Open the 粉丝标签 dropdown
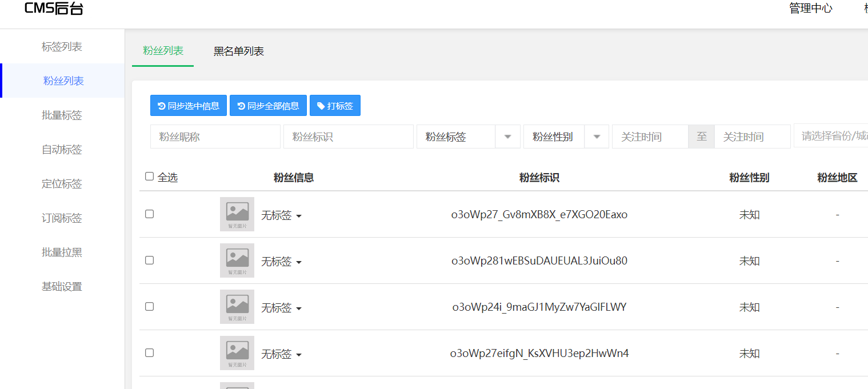The width and height of the screenshot is (868, 389). (469, 137)
